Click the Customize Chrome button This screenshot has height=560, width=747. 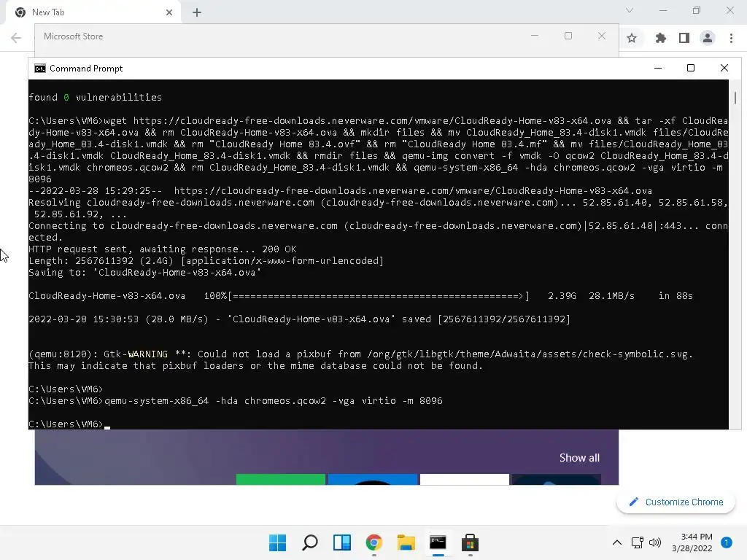coord(676,502)
